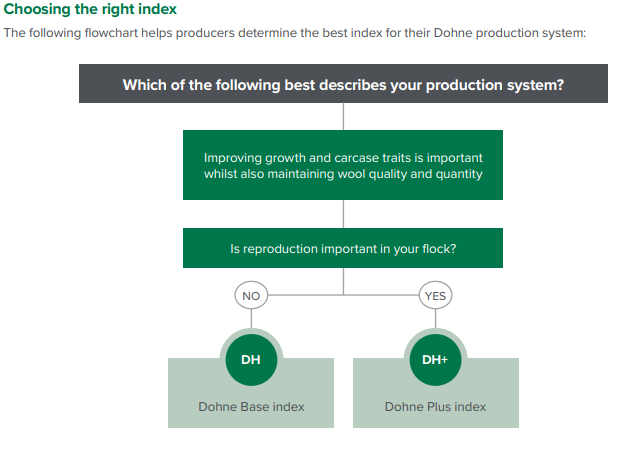This screenshot has width=617, height=449.
Task: Click "production system?" in the dark header
Action: [497, 84]
